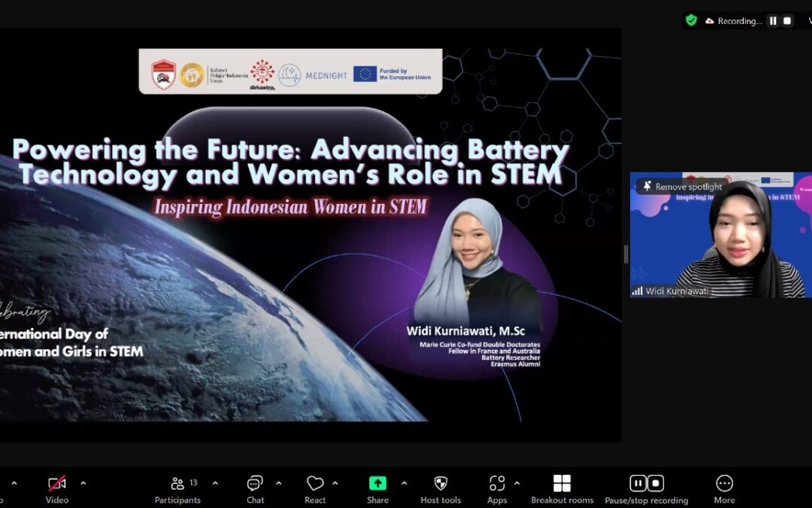Click the signal strength icon on Widi's tile
812x508 pixels.
coord(637,291)
